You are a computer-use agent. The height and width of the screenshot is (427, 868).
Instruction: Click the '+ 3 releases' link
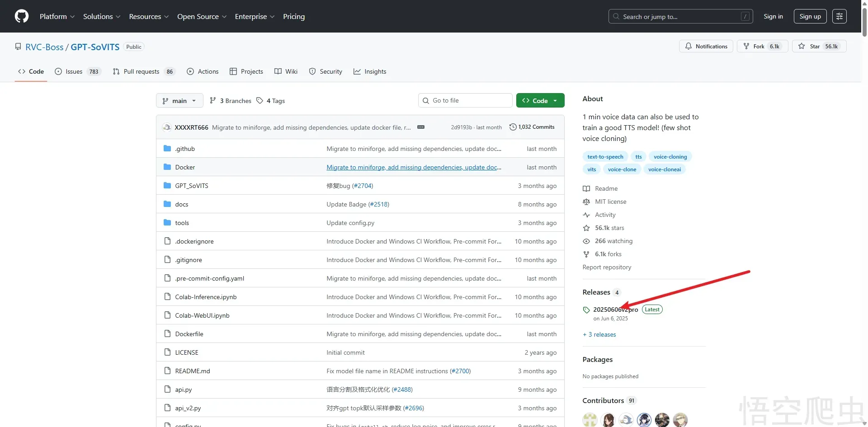point(599,334)
